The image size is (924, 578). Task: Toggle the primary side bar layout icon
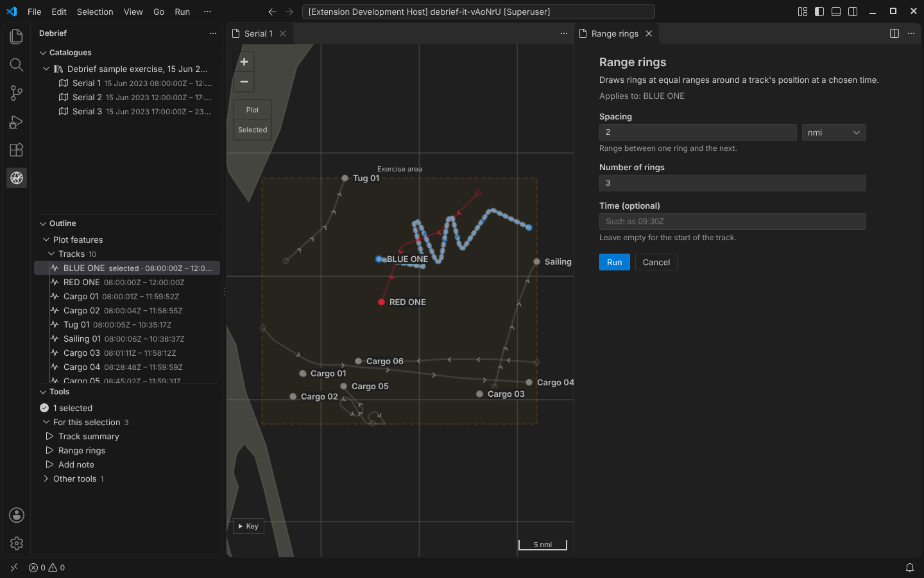pos(819,12)
